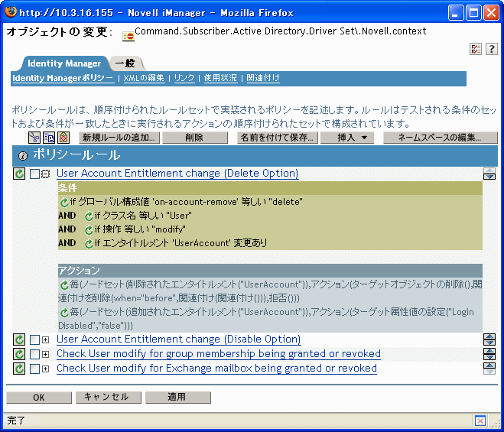Click green icon of 削除されたエンタイトルメント action
The image size is (504, 432).
click(64, 284)
